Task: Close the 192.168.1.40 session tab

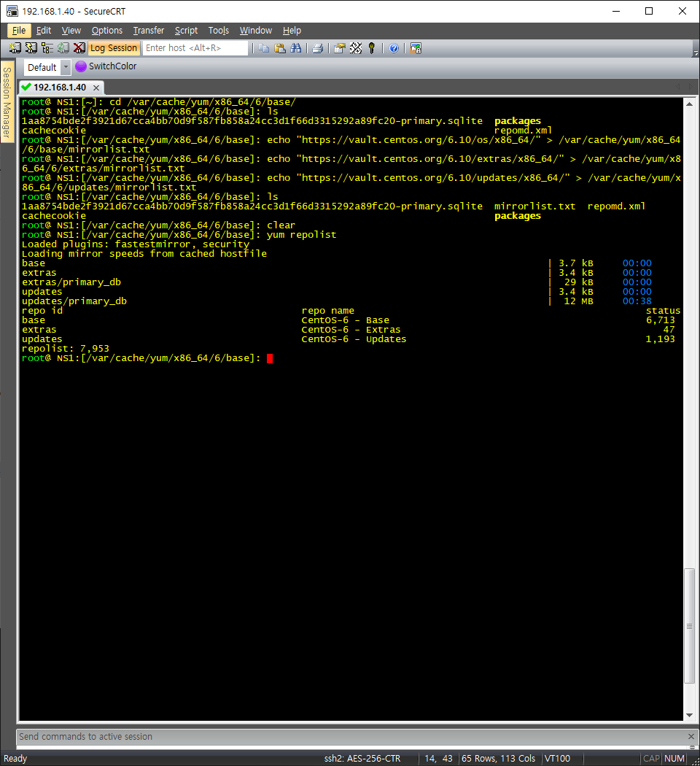Action: click(96, 88)
